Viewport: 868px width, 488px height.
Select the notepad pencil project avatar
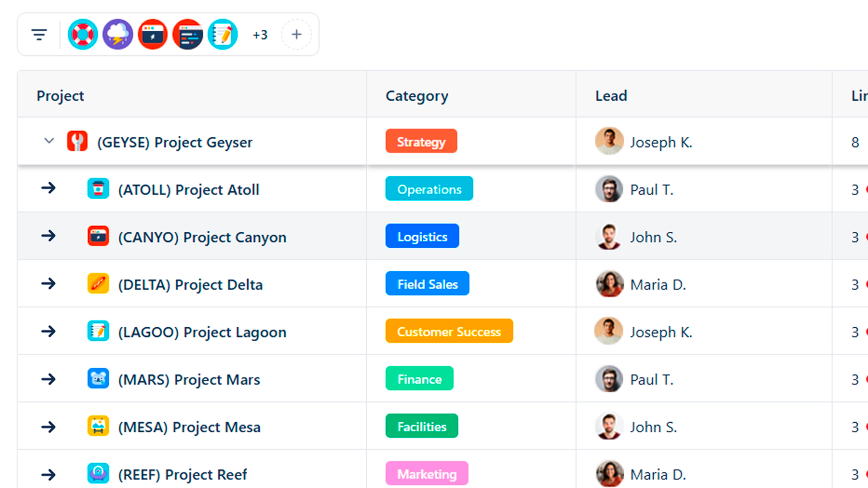pyautogui.click(x=223, y=34)
